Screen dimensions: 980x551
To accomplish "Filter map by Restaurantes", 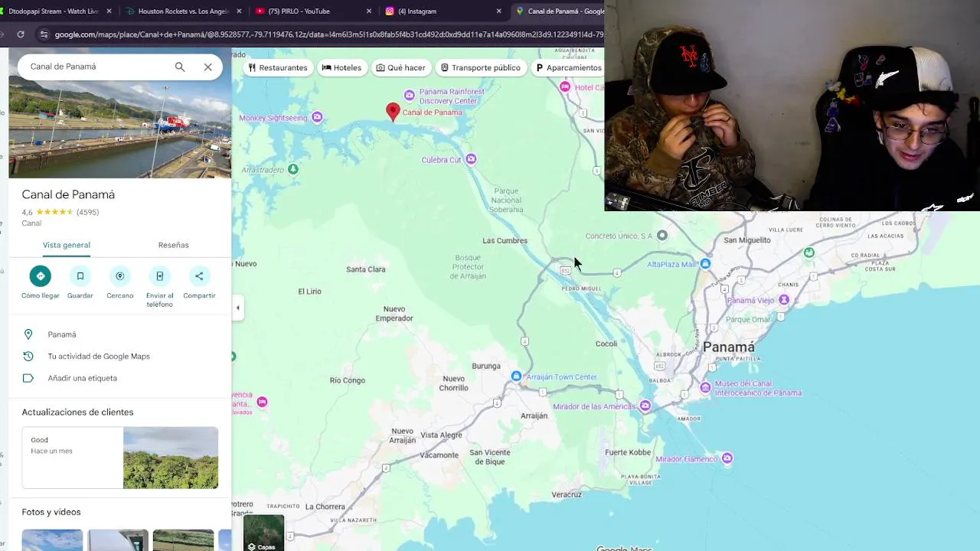I will click(277, 67).
